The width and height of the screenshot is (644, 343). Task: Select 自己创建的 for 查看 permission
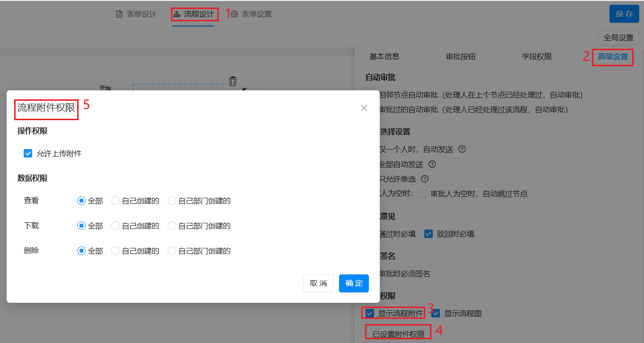pos(116,201)
